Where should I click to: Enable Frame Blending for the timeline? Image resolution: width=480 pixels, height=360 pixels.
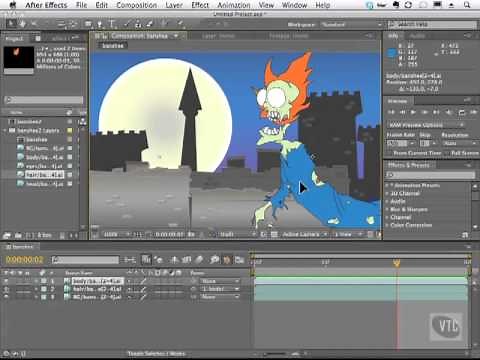click(187, 260)
